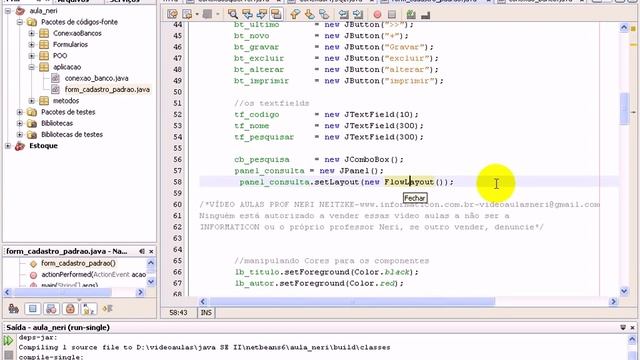Select form_cadastro_padrao() constructor in Navigator
Screen dimensions: 640x360
(78, 264)
